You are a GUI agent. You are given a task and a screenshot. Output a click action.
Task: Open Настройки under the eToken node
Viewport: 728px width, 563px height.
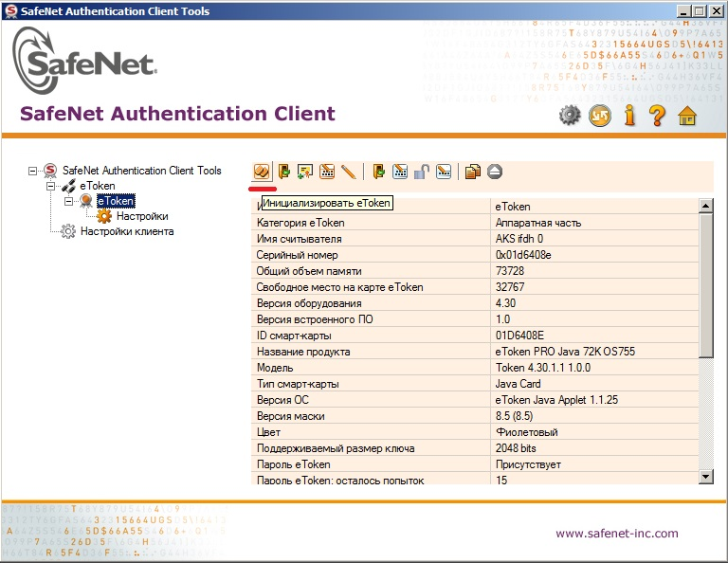[x=142, y=216]
